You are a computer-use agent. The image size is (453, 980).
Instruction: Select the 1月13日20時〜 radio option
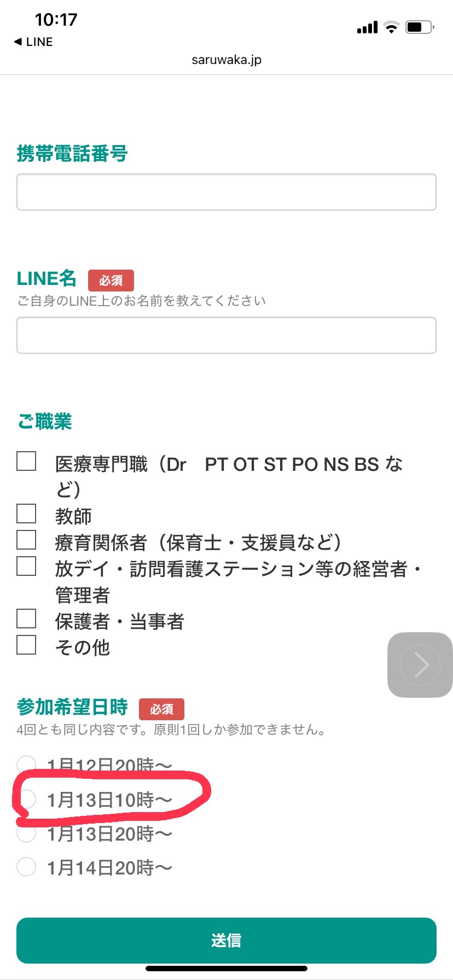tap(26, 833)
